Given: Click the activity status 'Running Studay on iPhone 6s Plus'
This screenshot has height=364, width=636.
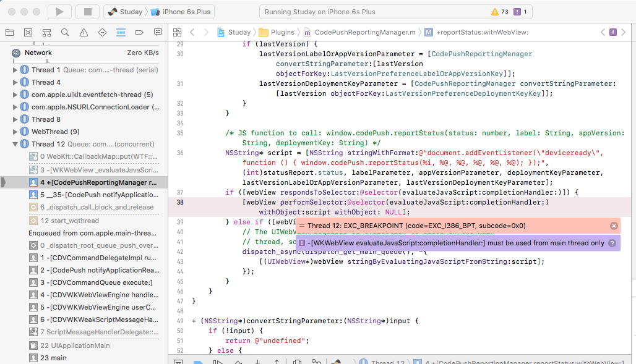Looking at the screenshot, I should [320, 12].
